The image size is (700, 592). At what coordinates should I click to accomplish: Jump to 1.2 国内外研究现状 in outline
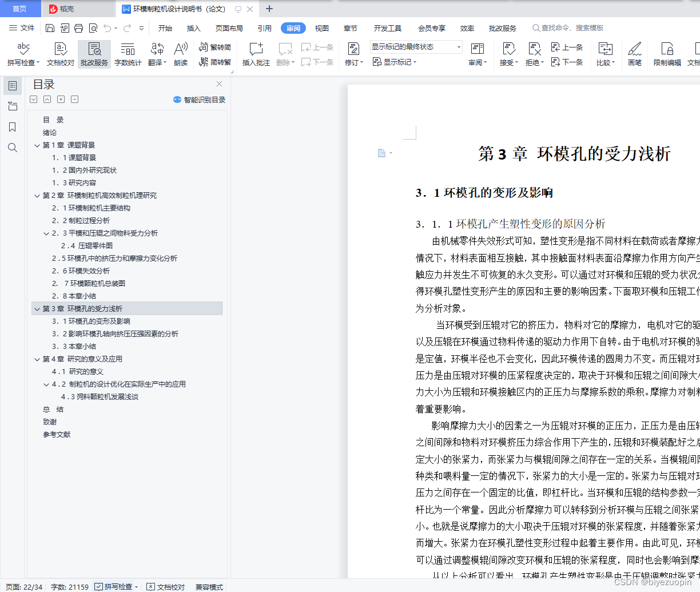[x=84, y=170]
